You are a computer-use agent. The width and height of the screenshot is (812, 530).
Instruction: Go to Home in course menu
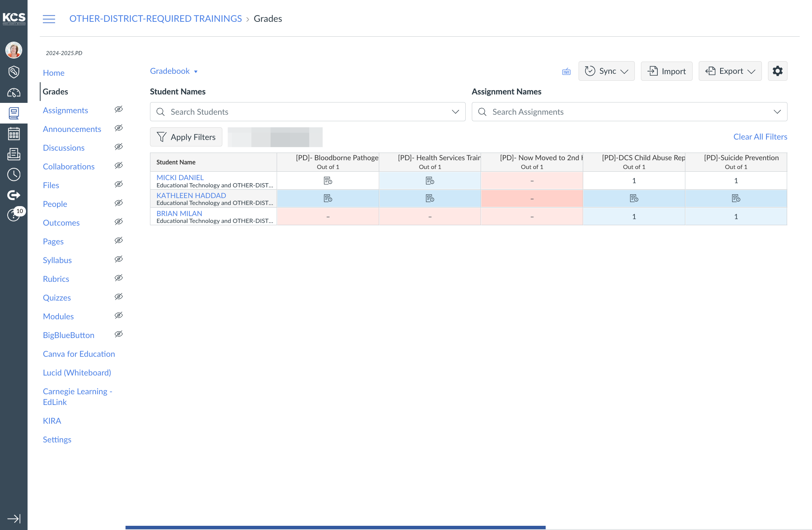(x=54, y=73)
